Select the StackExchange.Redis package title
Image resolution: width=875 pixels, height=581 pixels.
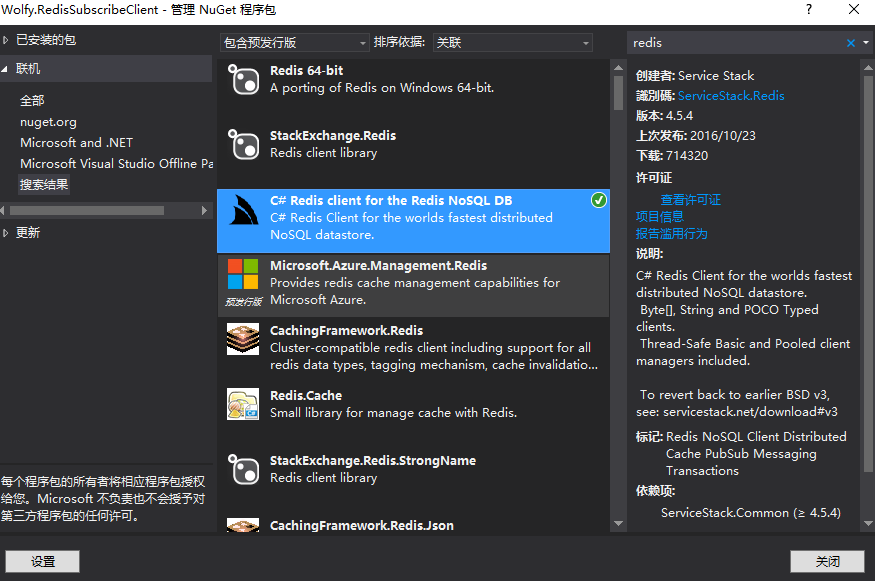pyautogui.click(x=333, y=136)
